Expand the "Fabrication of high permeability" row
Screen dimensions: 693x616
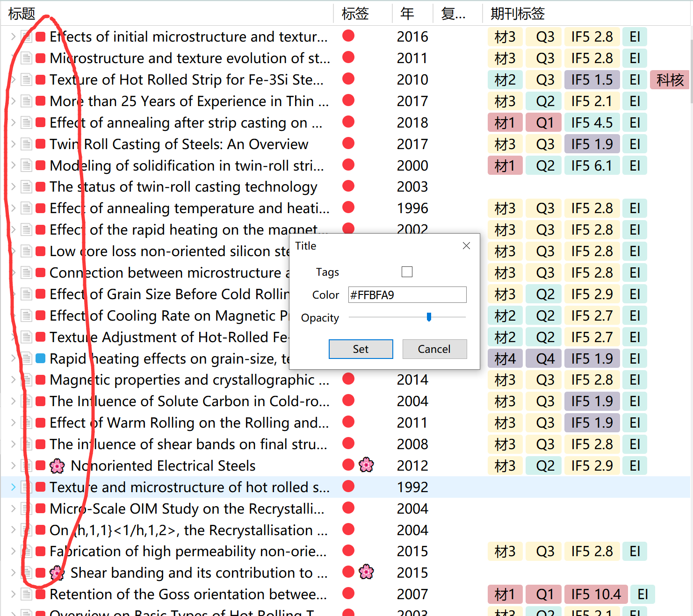13,552
